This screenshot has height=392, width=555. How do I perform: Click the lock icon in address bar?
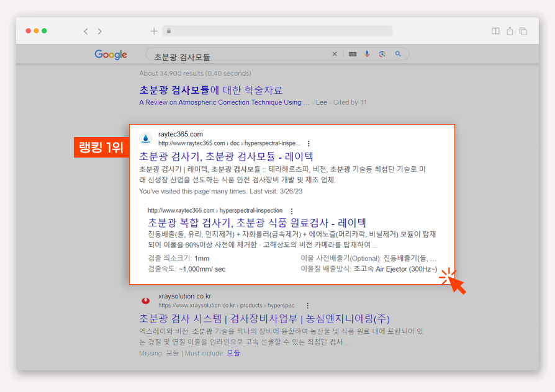[169, 31]
